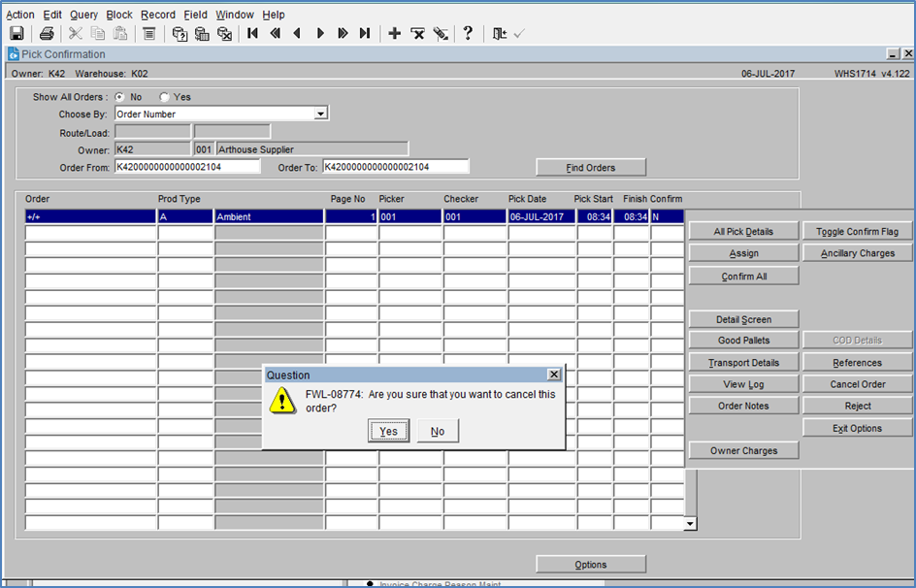Click the delete record icon

417,34
